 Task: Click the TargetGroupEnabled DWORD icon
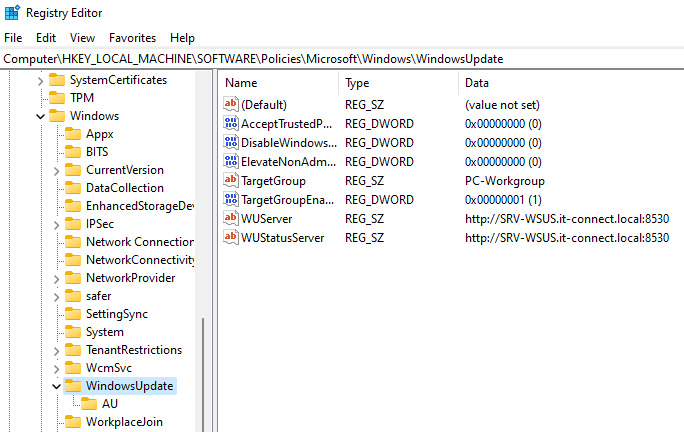[231, 200]
